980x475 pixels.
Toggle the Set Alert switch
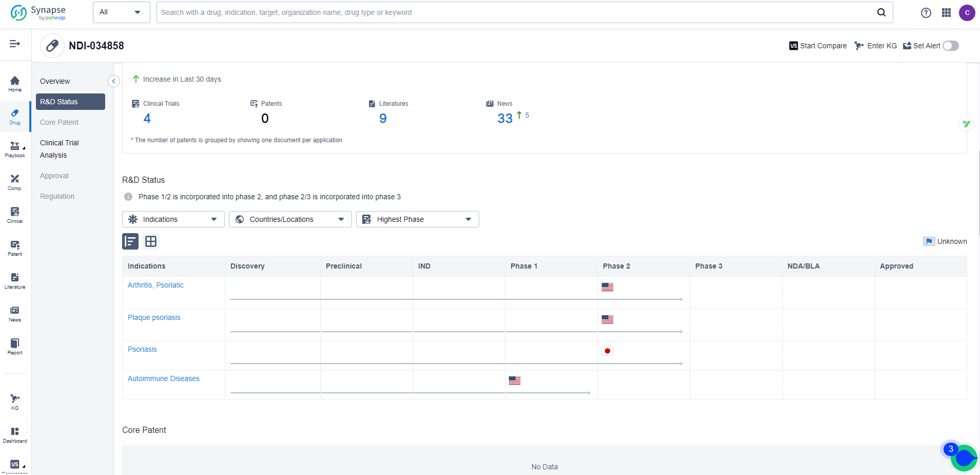tap(951, 46)
